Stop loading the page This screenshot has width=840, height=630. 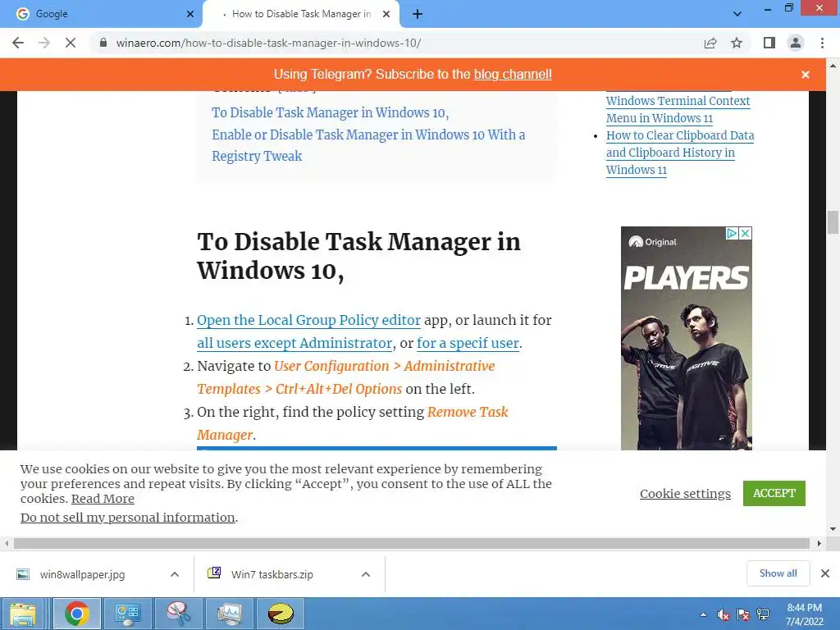pyautogui.click(x=71, y=43)
